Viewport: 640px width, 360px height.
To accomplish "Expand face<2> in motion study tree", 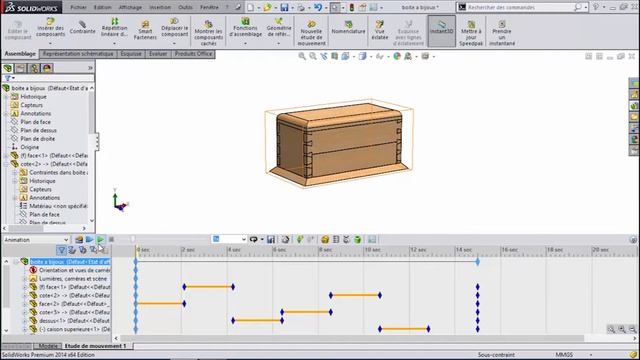I will point(24,304).
